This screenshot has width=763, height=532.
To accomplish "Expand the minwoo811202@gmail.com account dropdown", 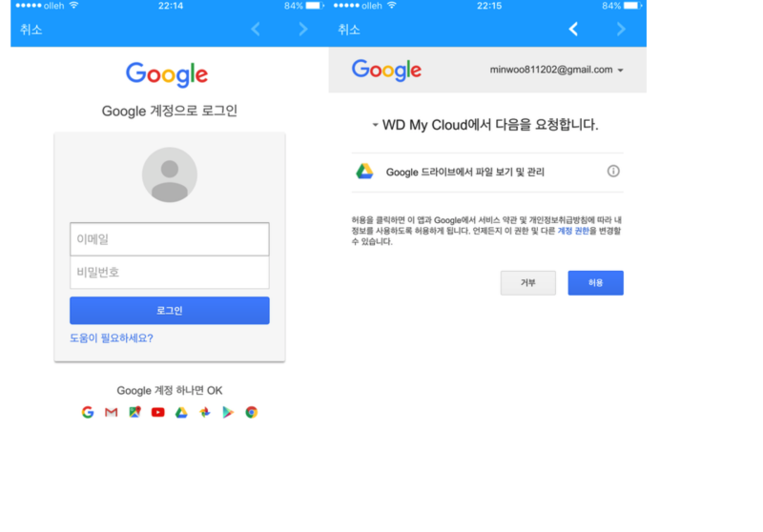I will (x=621, y=71).
